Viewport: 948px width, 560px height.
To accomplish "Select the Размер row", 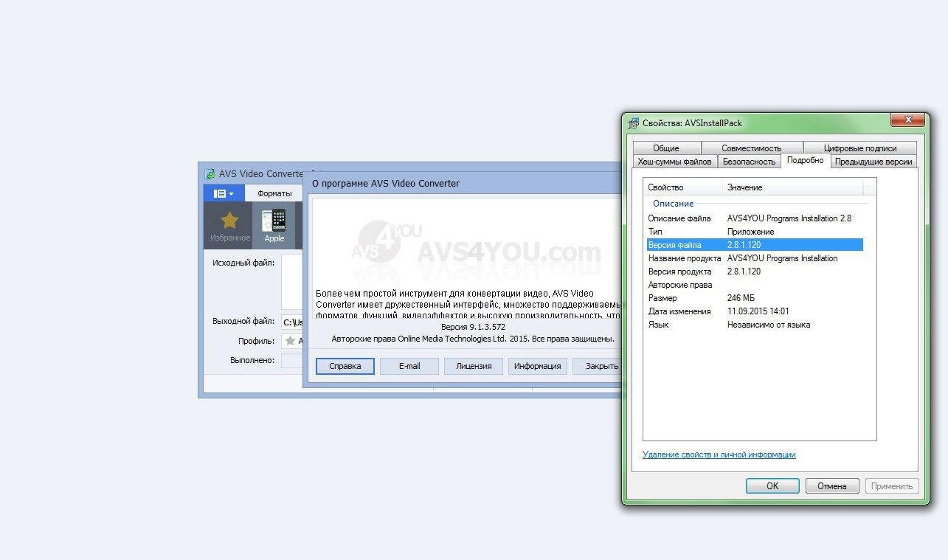I will [753, 298].
